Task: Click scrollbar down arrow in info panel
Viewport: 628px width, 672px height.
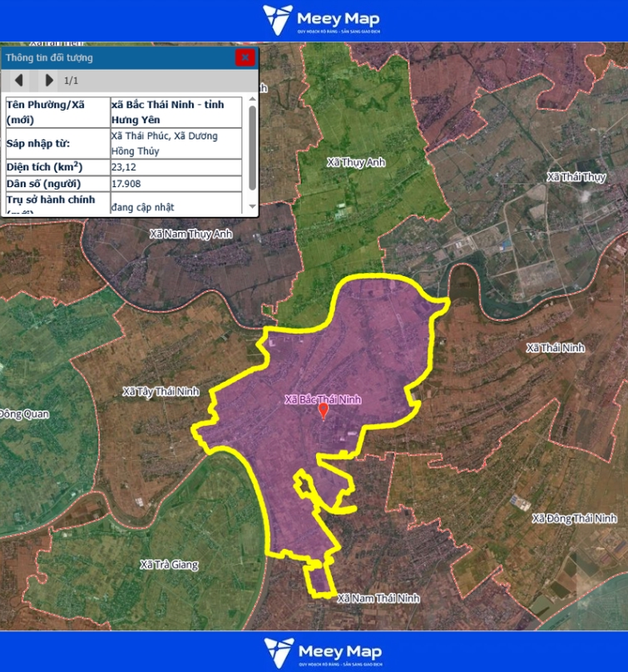Action: coord(252,206)
